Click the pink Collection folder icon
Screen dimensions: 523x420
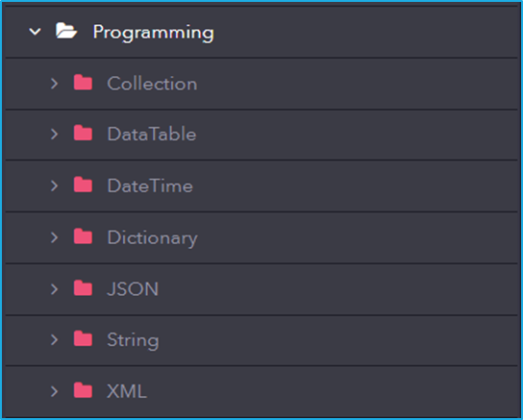pos(83,83)
